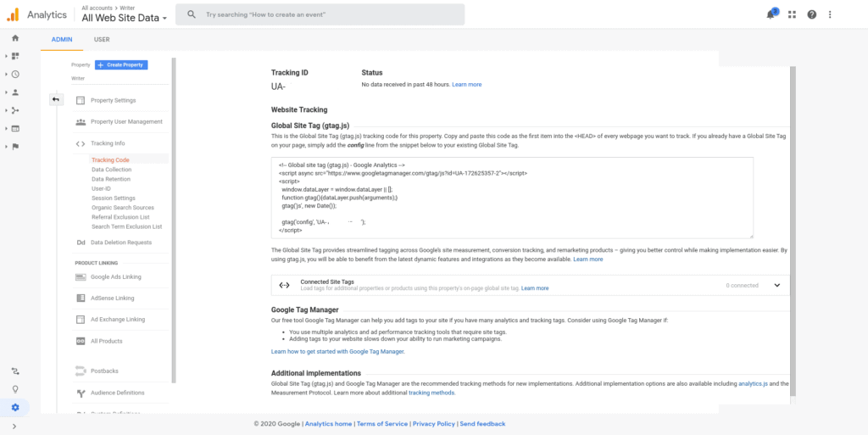Click the Postbacks icon
Screen dimensions: 868x435
coord(81,371)
